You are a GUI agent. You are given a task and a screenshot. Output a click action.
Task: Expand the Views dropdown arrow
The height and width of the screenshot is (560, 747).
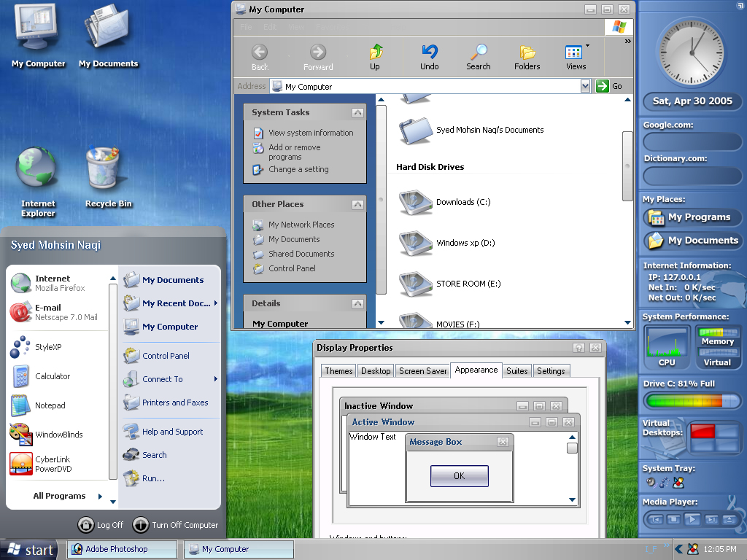(588, 46)
